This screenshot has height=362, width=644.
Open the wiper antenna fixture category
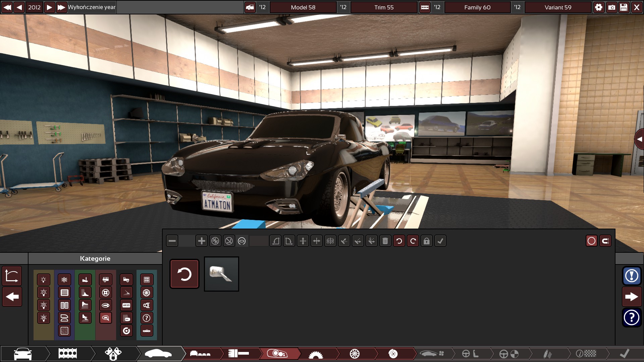click(126, 292)
